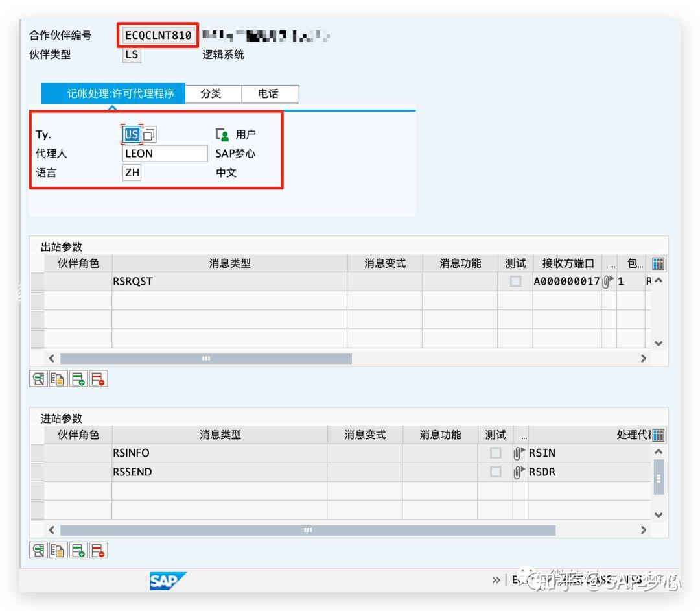The image size is (700, 611).
Task: Select the RSSEND inbound message type
Action: tap(219, 472)
